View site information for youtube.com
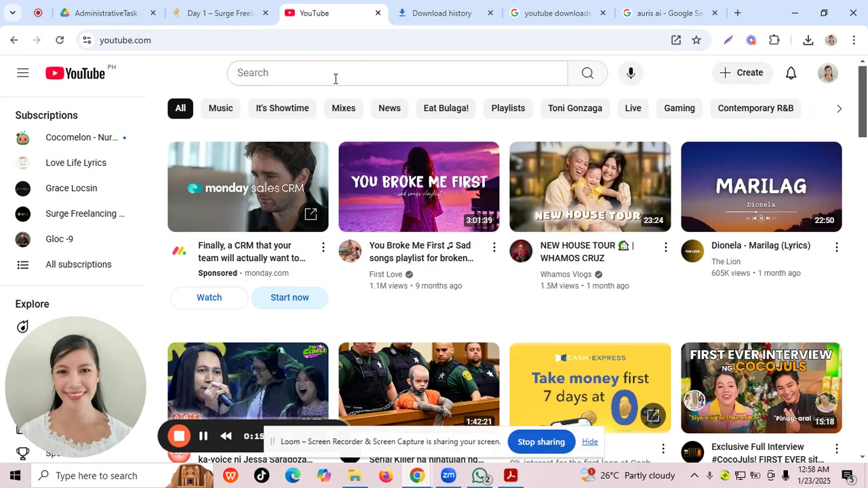Screen dimensions: 868x488 [x=87, y=40]
